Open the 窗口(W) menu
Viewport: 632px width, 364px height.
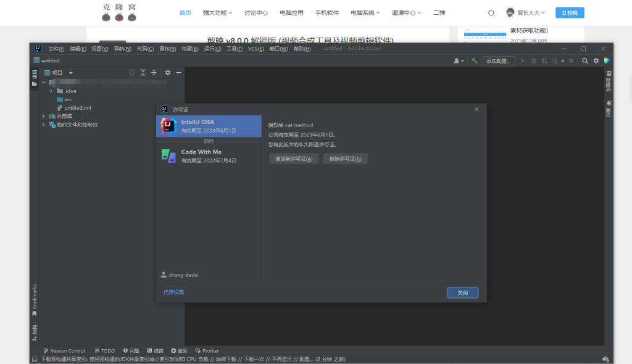click(278, 49)
